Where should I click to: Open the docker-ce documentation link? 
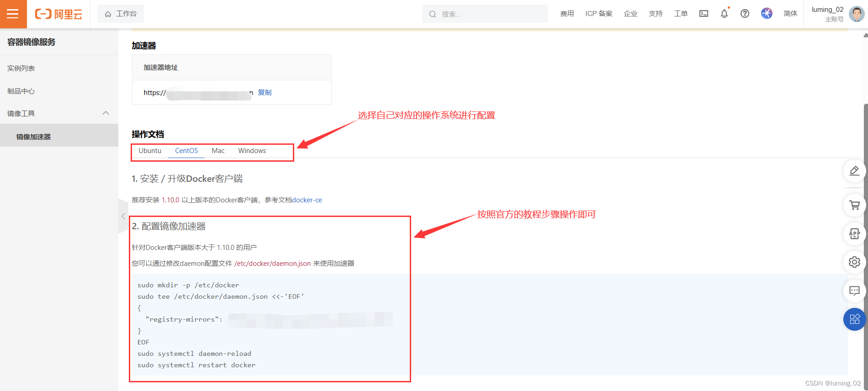tap(307, 200)
